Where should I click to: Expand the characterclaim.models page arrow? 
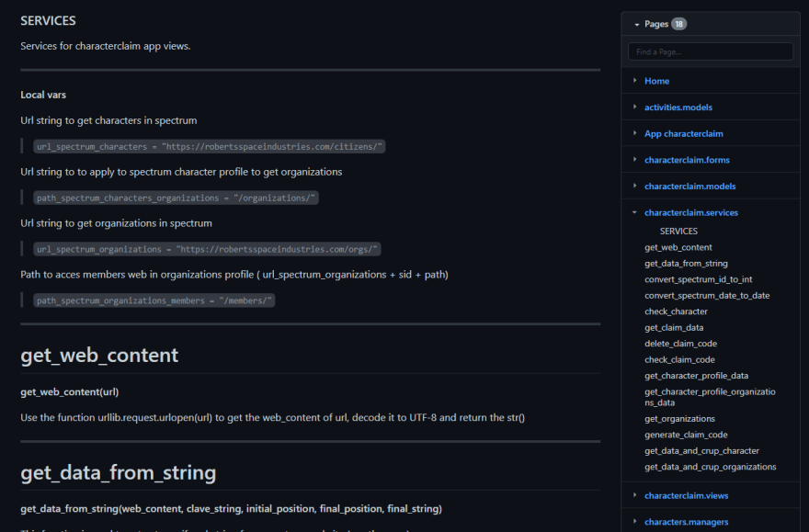(x=634, y=186)
